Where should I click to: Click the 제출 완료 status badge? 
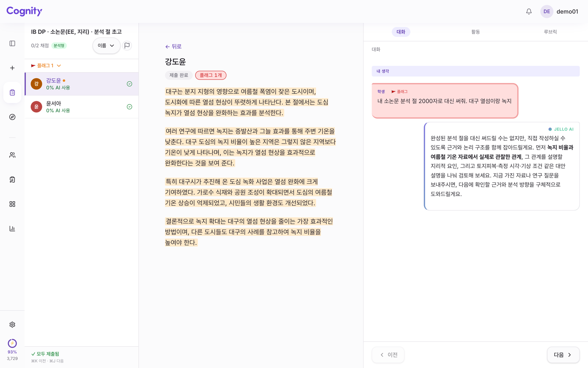click(x=179, y=75)
